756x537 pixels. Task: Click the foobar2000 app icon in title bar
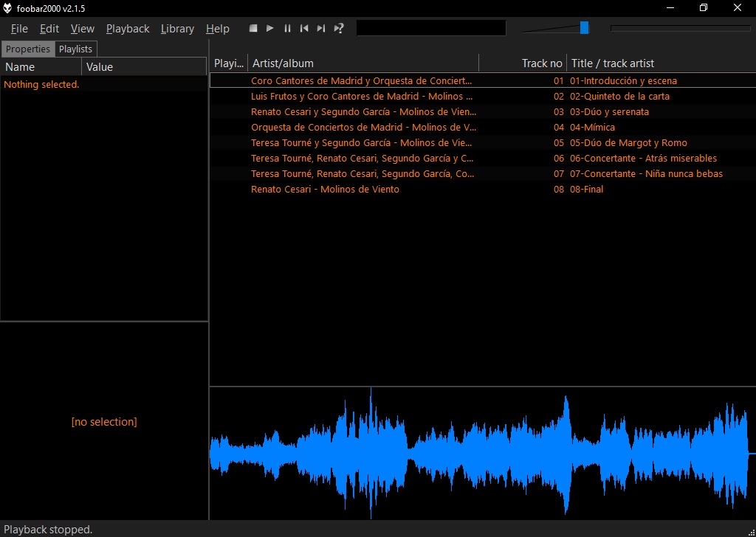[8, 7]
